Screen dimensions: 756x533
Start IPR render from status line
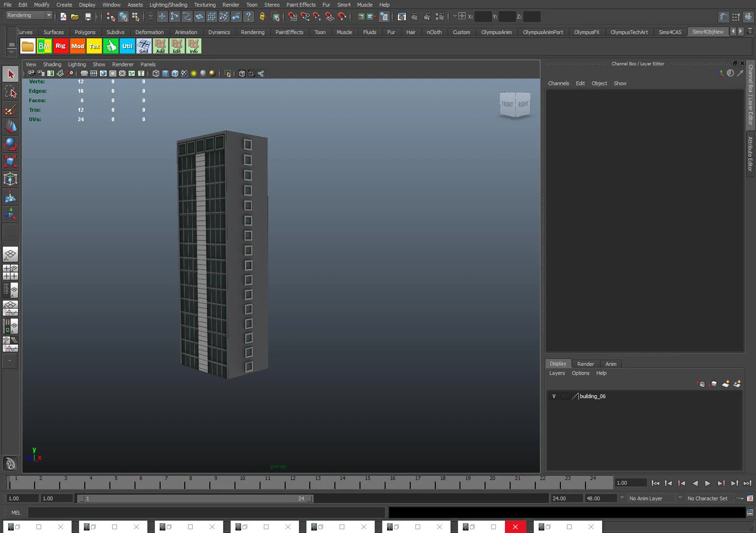pos(427,17)
